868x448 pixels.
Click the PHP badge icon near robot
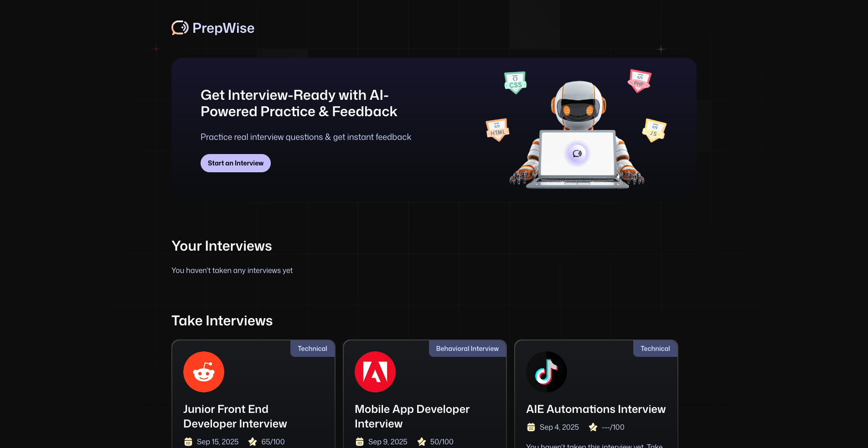pyautogui.click(x=640, y=81)
